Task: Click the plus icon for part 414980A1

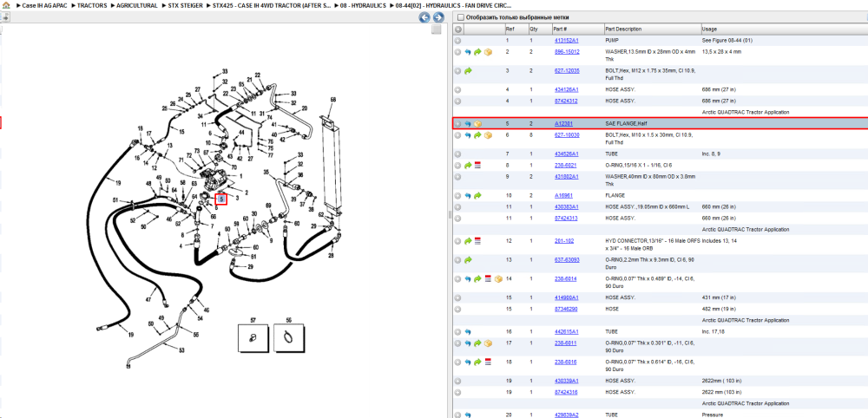Action: (457, 297)
